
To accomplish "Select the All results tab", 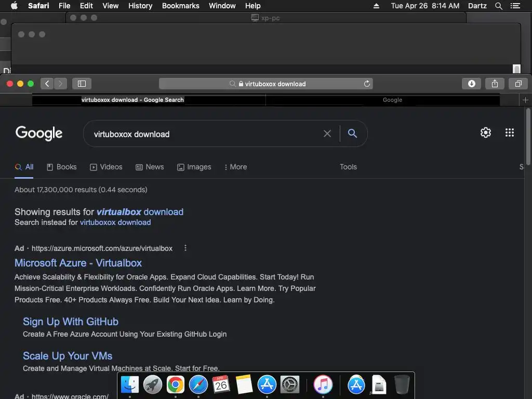I will click(x=24, y=167).
